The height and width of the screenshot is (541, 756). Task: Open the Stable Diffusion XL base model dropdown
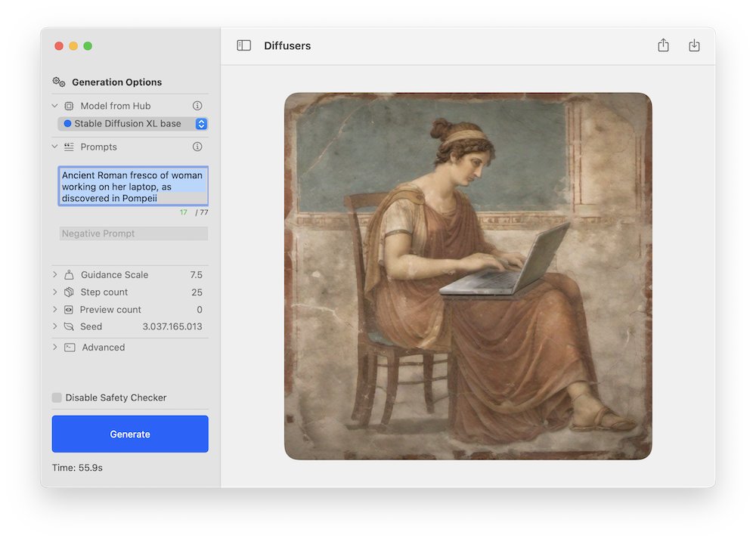point(132,124)
